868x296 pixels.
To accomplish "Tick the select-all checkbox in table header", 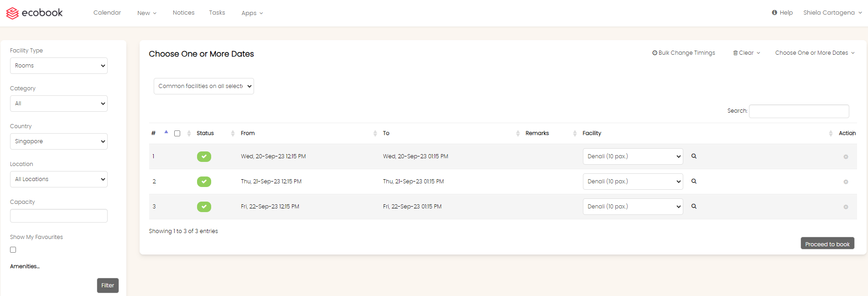I will tap(177, 134).
